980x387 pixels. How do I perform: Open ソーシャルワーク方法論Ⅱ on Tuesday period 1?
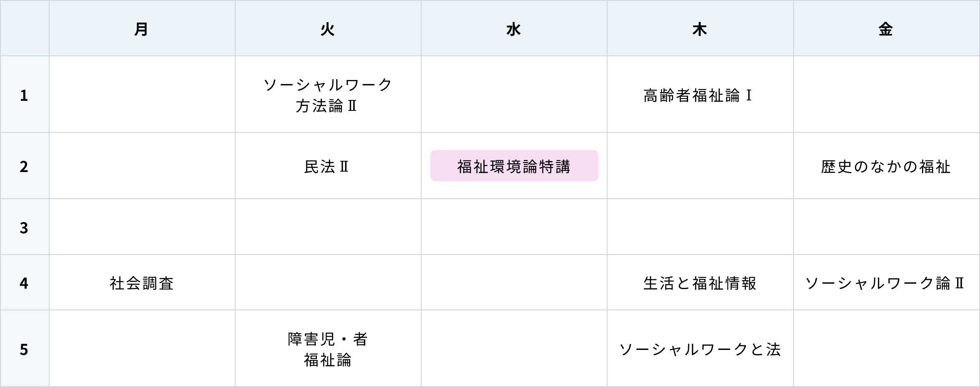click(x=328, y=95)
